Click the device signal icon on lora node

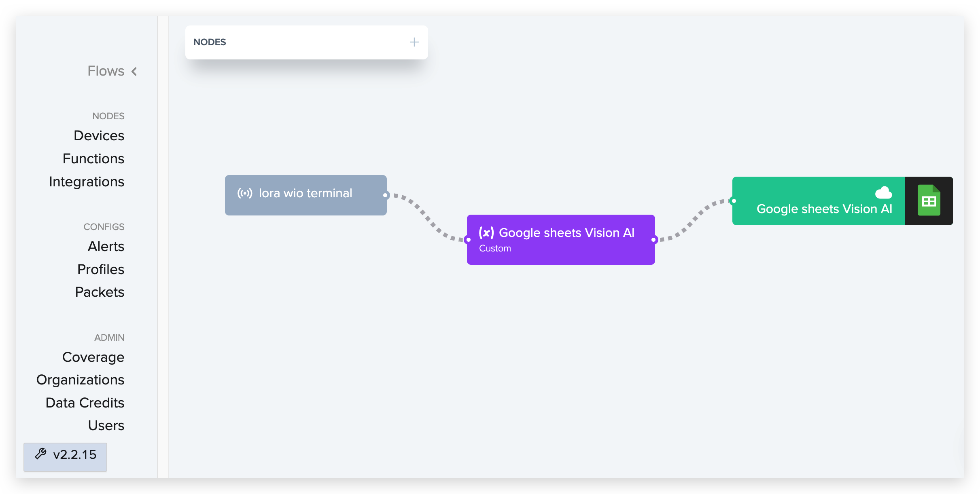point(245,193)
